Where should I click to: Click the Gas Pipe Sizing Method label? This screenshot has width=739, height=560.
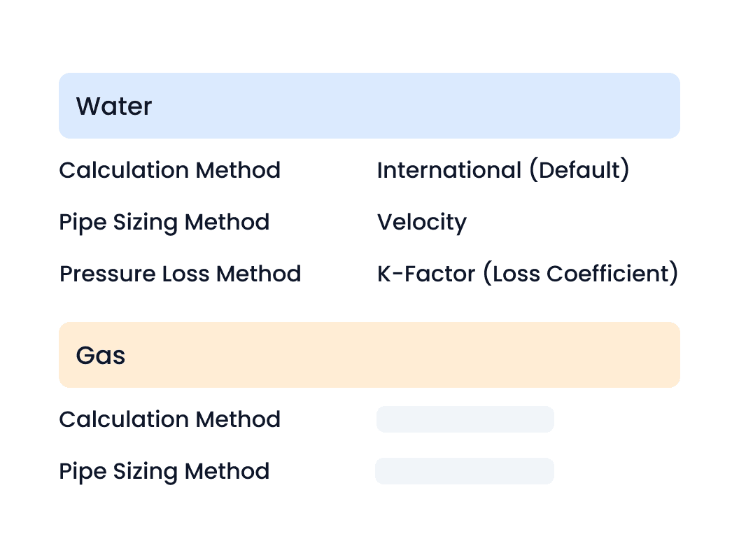tap(164, 471)
